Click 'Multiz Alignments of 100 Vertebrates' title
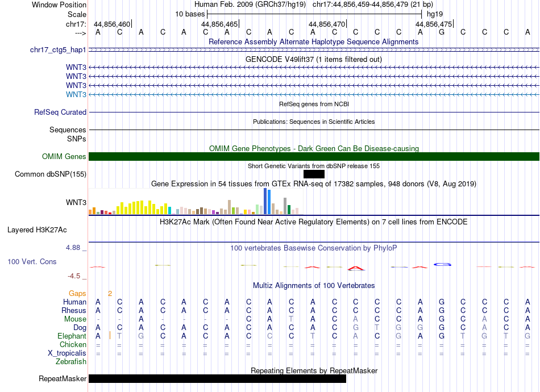 coord(314,285)
